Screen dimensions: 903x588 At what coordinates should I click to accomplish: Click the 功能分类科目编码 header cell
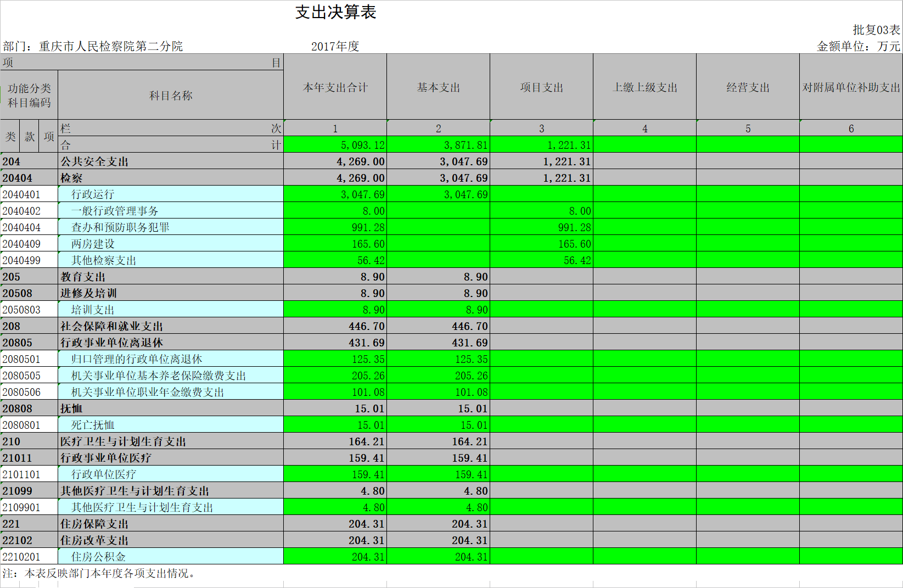pyautogui.click(x=29, y=96)
